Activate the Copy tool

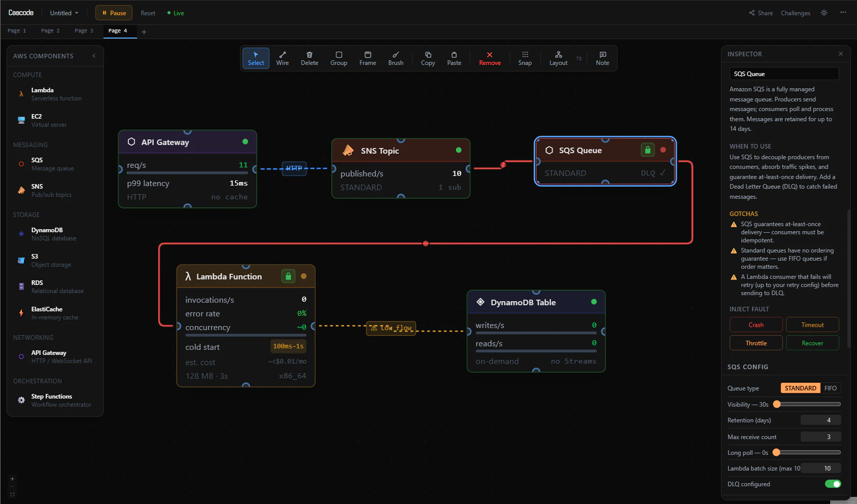click(x=427, y=58)
